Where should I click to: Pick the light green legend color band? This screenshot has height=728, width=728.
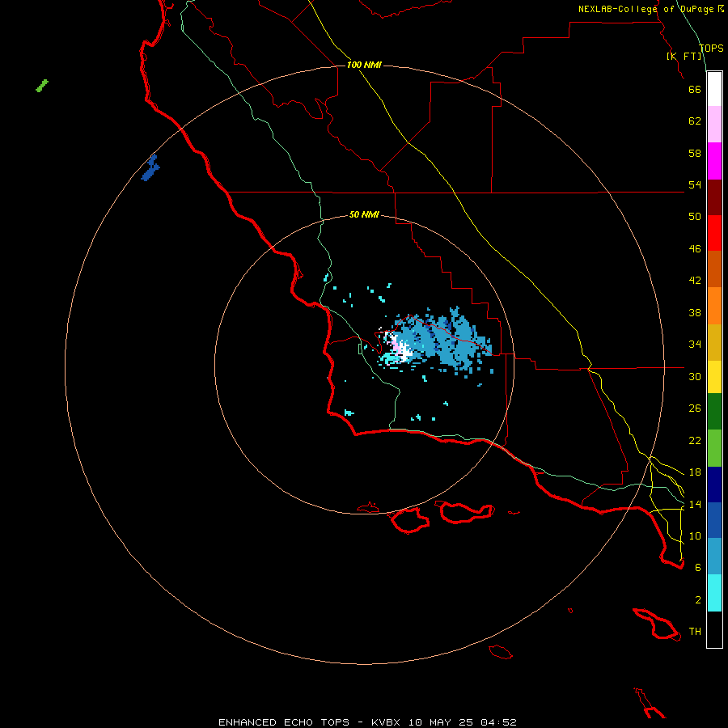click(714, 448)
